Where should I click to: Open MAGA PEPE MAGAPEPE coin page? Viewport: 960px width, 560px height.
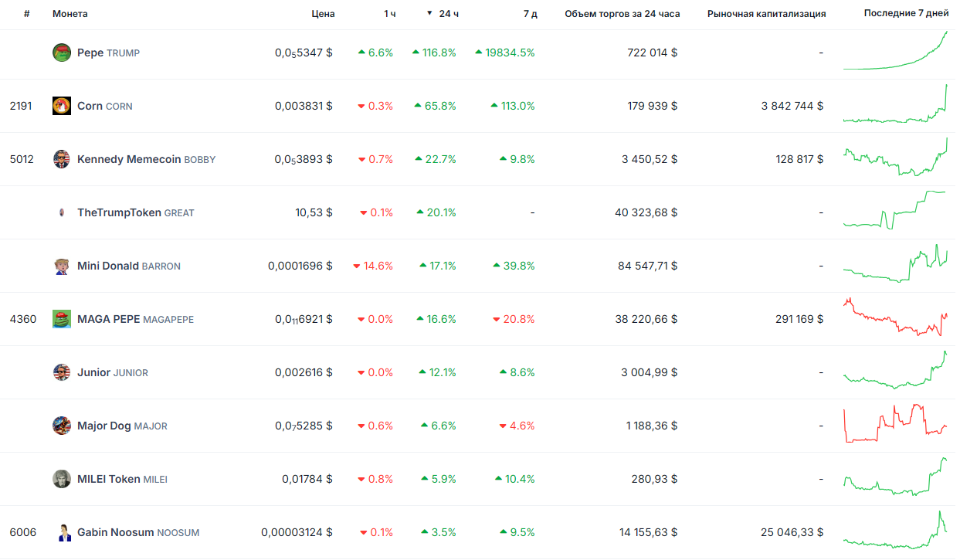point(136,319)
